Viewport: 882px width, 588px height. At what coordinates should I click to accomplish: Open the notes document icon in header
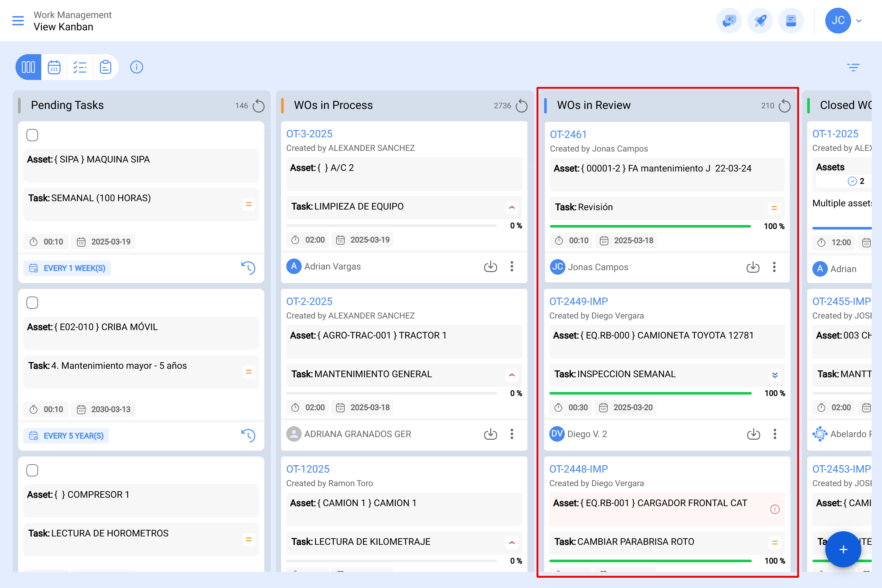coord(791,21)
